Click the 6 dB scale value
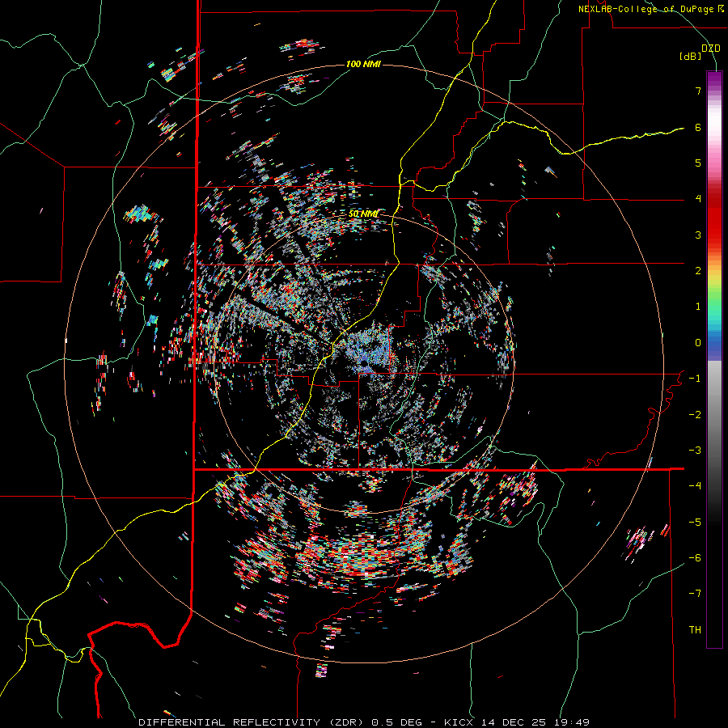Viewport: 728px width, 728px height. point(698,127)
